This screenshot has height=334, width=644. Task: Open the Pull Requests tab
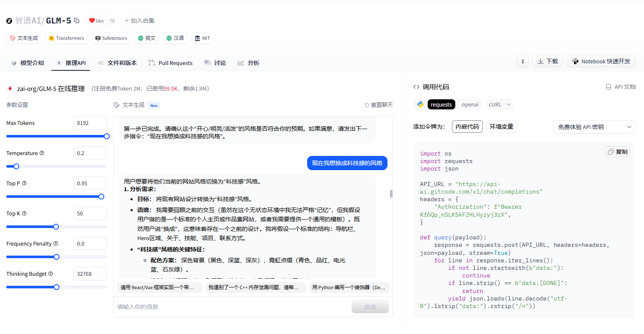(170, 63)
